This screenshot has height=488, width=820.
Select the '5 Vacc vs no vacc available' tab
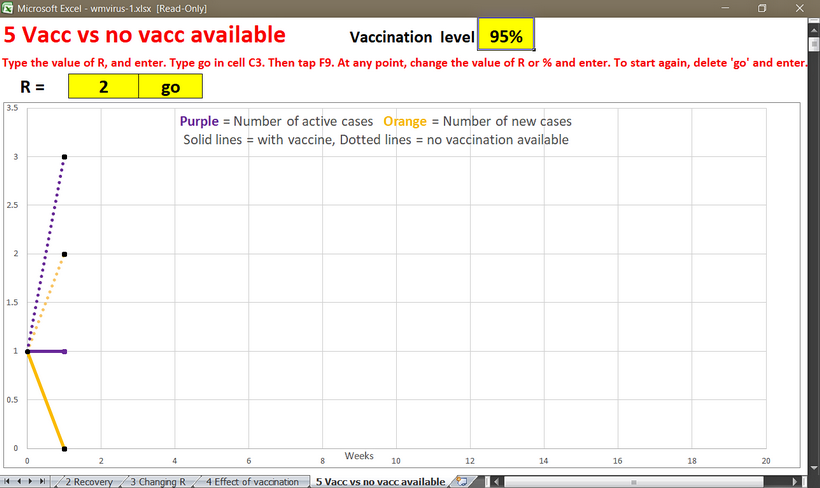[x=379, y=481]
